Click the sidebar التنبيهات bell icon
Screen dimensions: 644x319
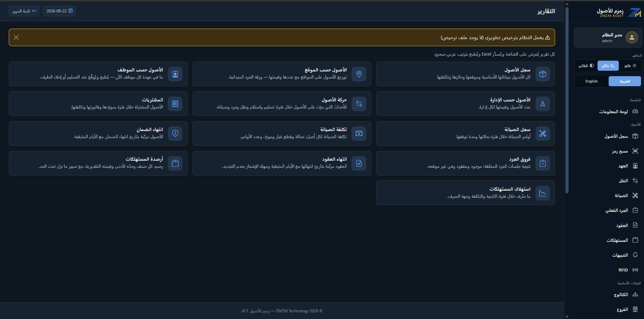pyautogui.click(x=635, y=255)
